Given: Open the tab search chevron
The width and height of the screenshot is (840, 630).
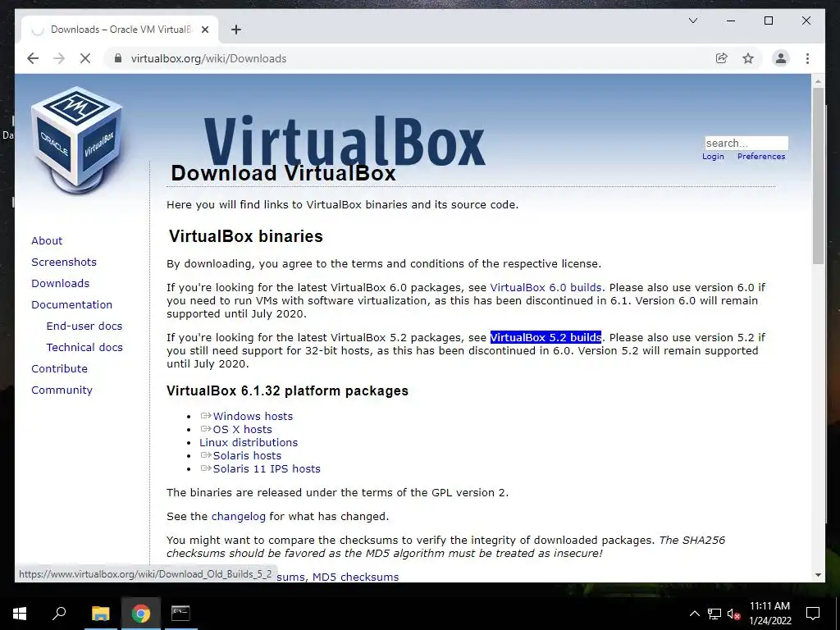Looking at the screenshot, I should coord(692,21).
